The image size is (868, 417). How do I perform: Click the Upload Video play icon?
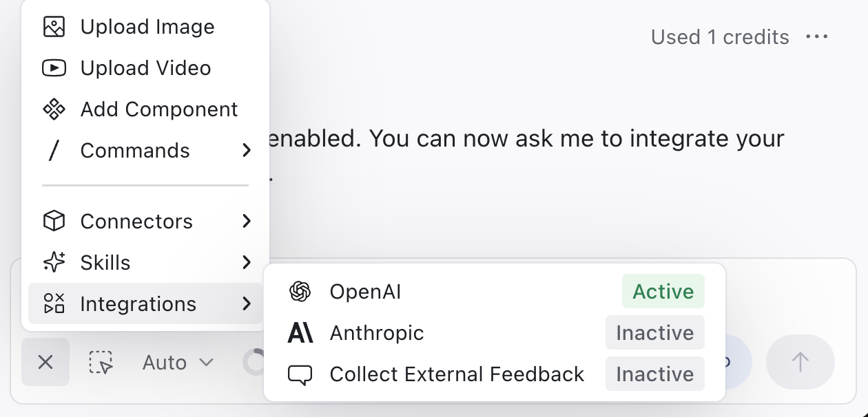click(x=54, y=68)
